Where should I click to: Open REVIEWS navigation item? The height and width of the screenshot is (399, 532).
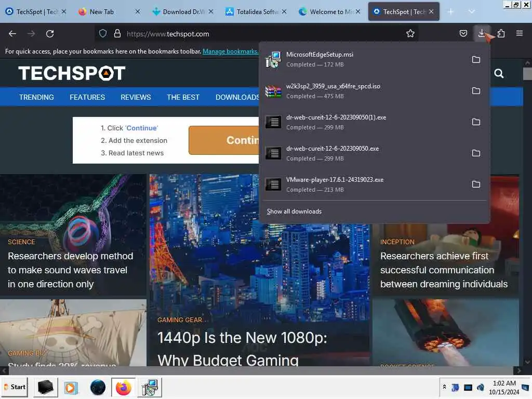coord(136,97)
